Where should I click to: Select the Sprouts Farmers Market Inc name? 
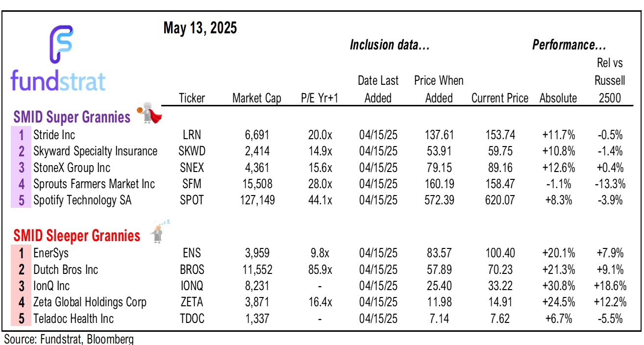pos(94,184)
